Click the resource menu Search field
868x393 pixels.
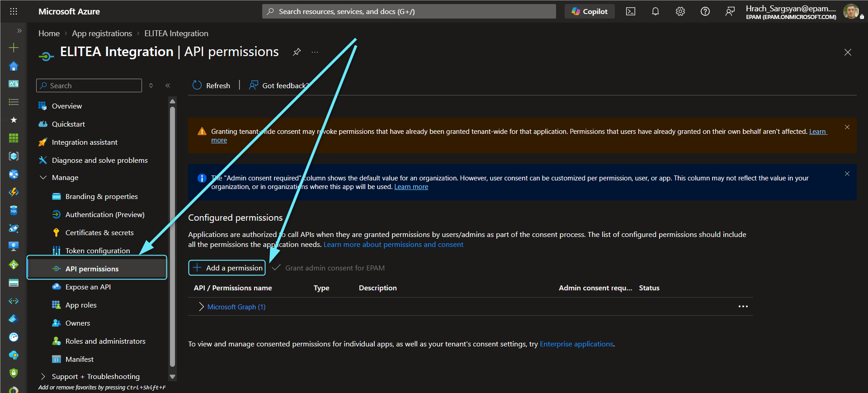(x=89, y=85)
